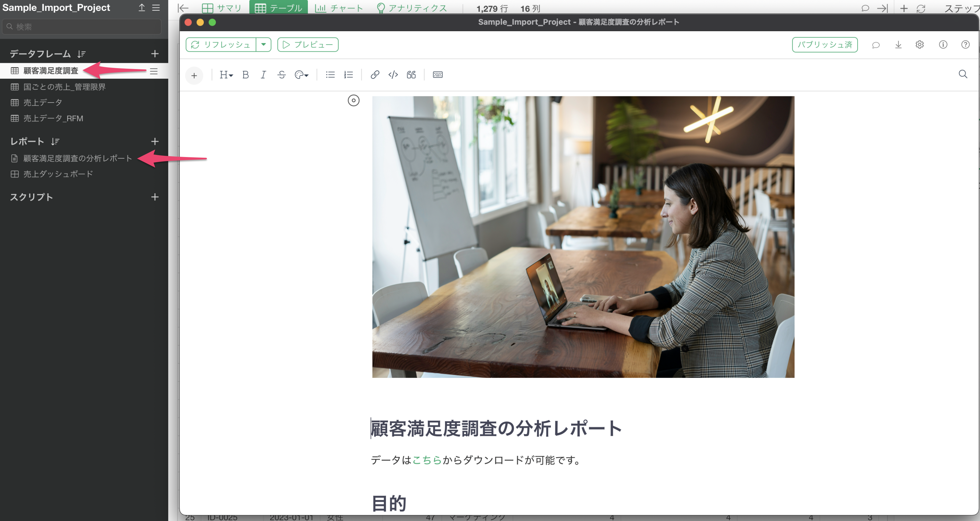The height and width of the screenshot is (521, 980).
Task: Click the project search field
Action: 82,27
